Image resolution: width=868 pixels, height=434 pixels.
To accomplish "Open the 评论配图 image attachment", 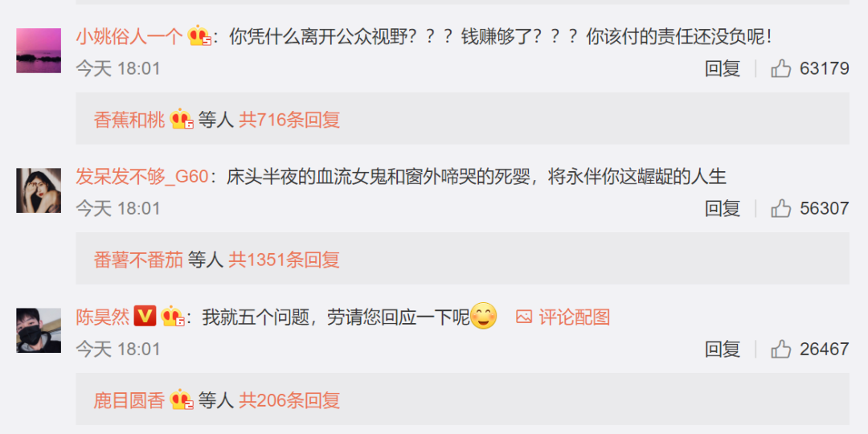I will click(563, 317).
